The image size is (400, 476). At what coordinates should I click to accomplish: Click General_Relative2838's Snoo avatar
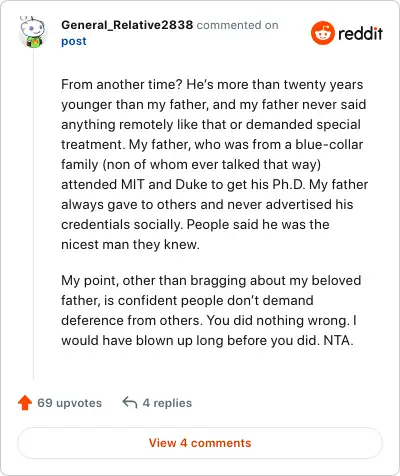pyautogui.click(x=32, y=32)
